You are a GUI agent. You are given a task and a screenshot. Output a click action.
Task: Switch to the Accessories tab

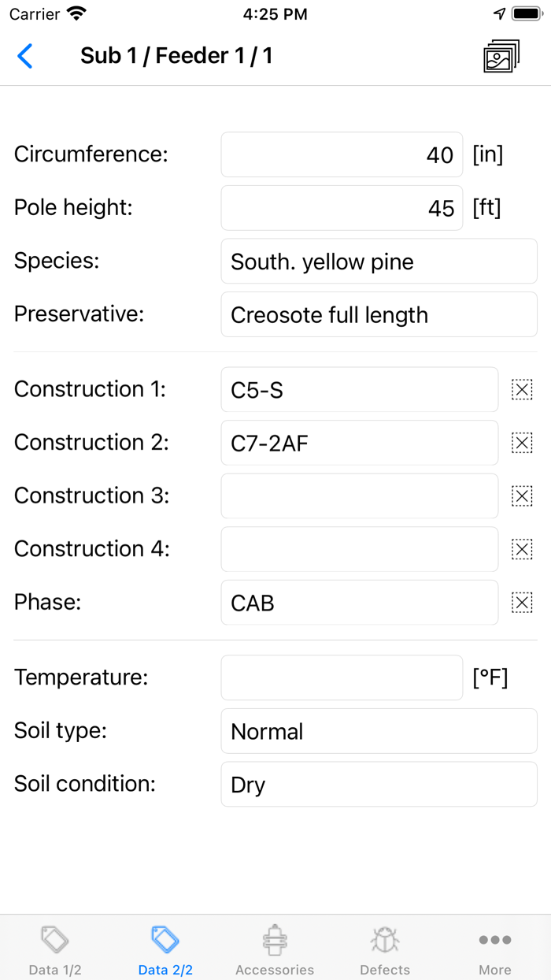(x=275, y=949)
